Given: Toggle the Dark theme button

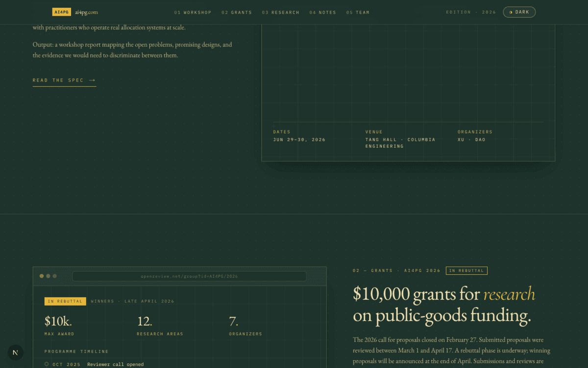Looking at the screenshot, I should pos(519,12).
